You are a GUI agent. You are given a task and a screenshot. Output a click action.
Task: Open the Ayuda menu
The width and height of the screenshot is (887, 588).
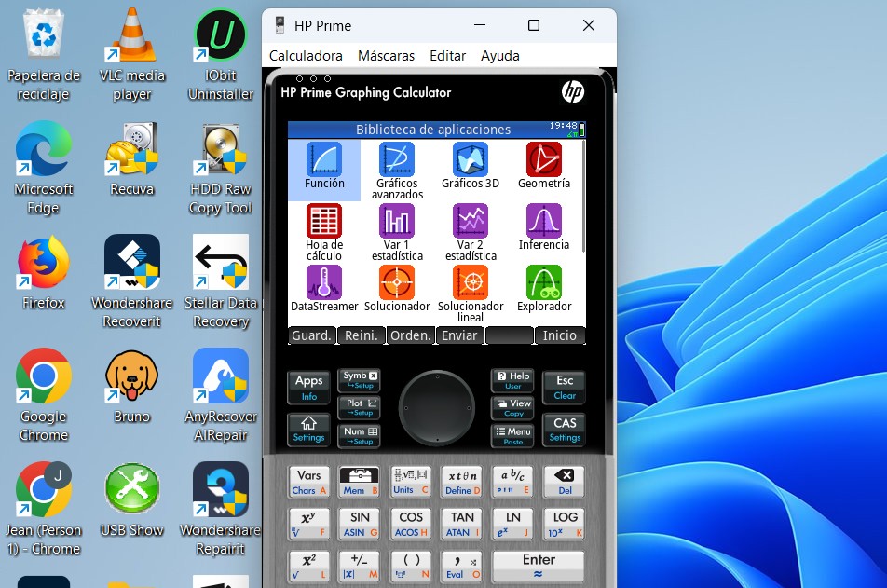(x=499, y=56)
